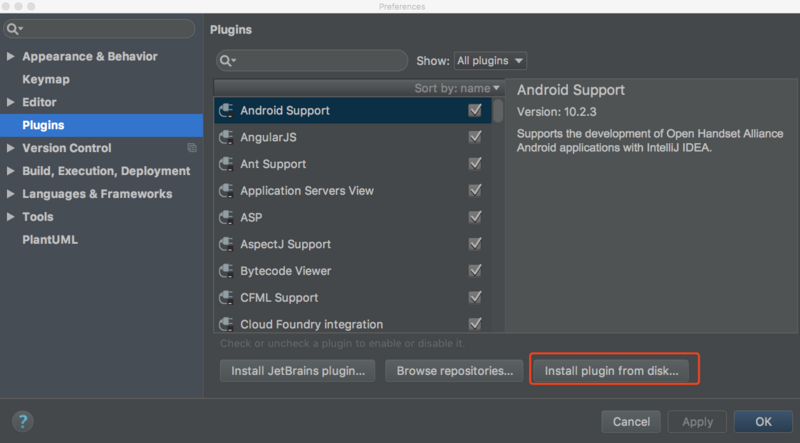The width and height of the screenshot is (800, 443).
Task: Disable Cloud Foundry integration checkbox
Action: (x=474, y=324)
